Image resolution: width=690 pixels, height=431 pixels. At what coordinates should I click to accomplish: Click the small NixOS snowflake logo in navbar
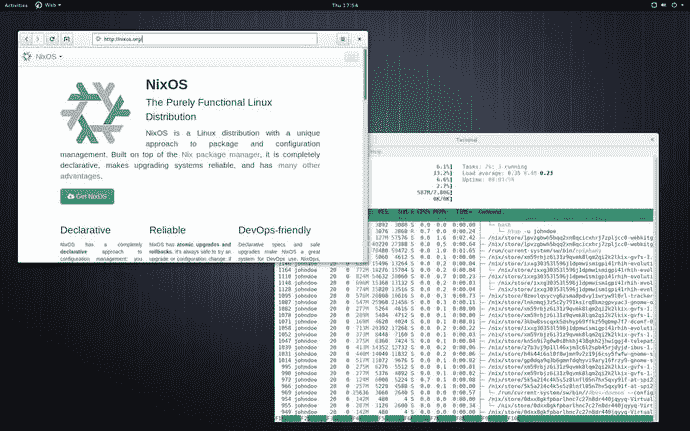pyautogui.click(x=27, y=56)
